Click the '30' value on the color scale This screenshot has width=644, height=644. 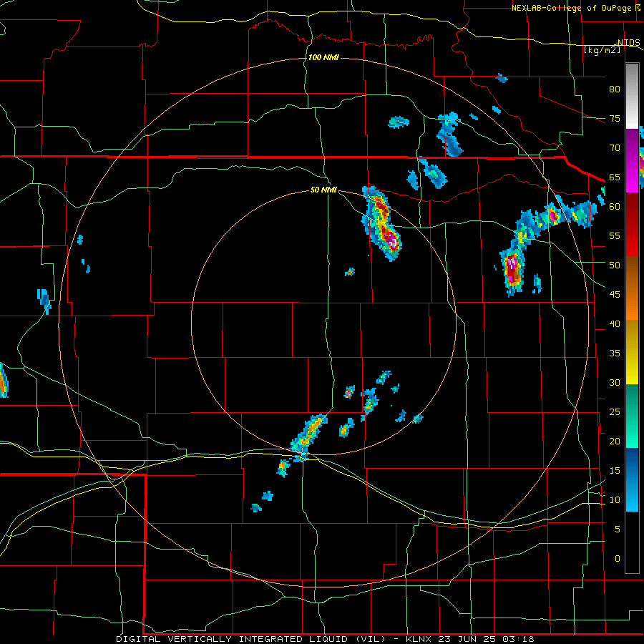click(x=615, y=382)
